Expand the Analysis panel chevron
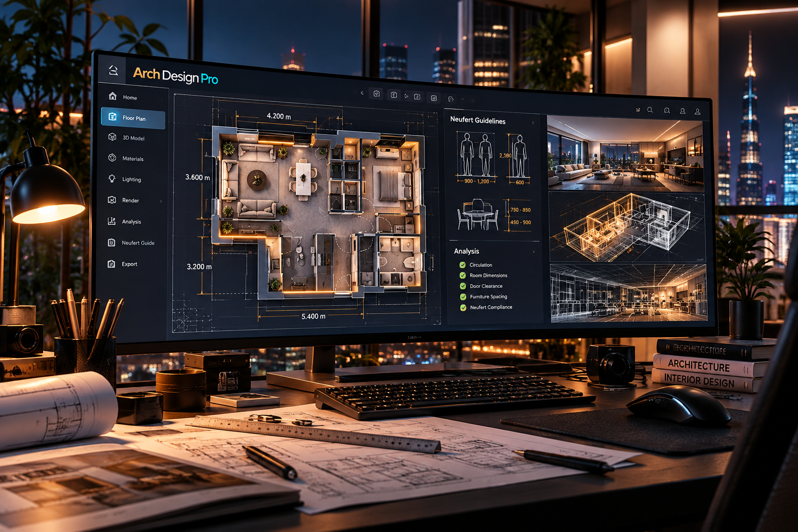 (x=534, y=252)
